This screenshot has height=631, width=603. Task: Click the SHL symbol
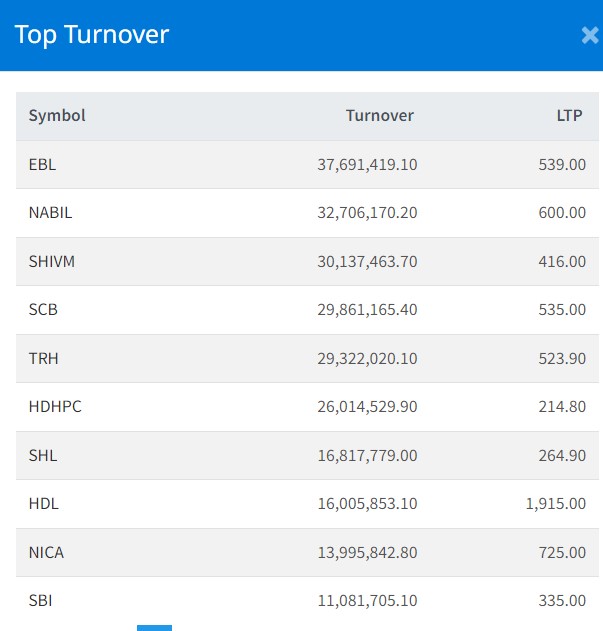pos(43,455)
